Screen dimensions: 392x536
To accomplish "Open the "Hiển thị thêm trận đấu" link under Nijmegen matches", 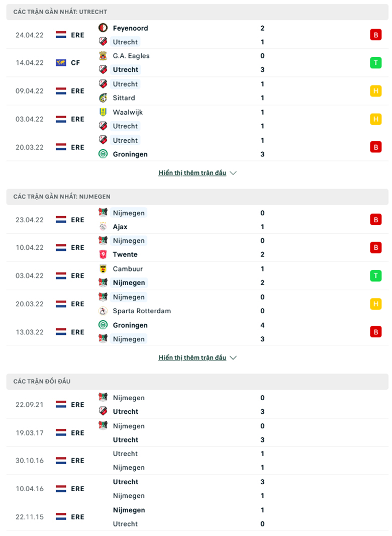I will point(192,358).
